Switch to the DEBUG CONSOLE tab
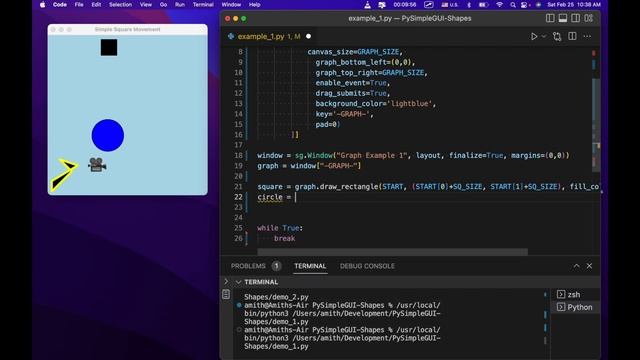Viewport: 640px width, 360px height. click(x=367, y=266)
